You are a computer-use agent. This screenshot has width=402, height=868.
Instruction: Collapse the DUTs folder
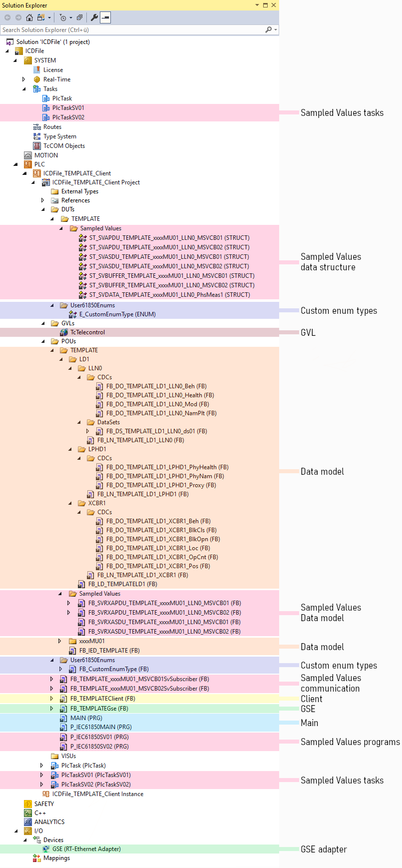pyautogui.click(x=42, y=209)
